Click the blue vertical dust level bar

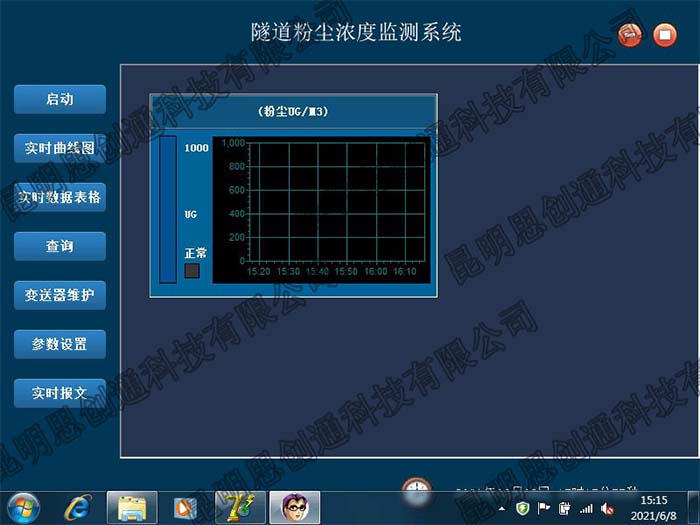(167, 210)
